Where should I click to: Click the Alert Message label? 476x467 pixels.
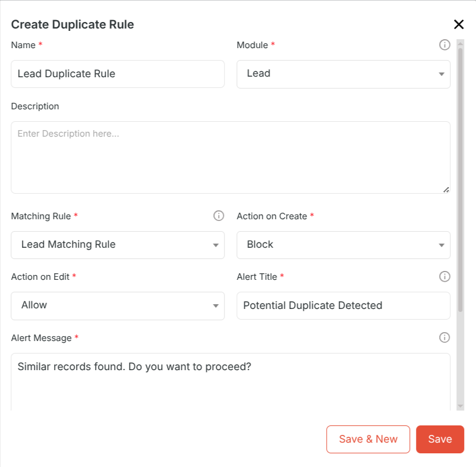click(41, 337)
